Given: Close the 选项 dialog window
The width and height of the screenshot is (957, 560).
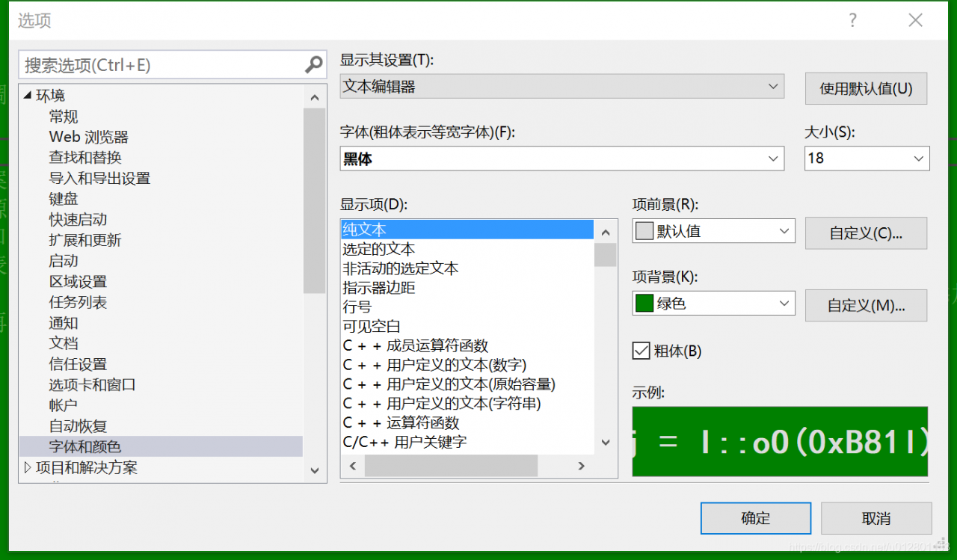Looking at the screenshot, I should click(915, 20).
